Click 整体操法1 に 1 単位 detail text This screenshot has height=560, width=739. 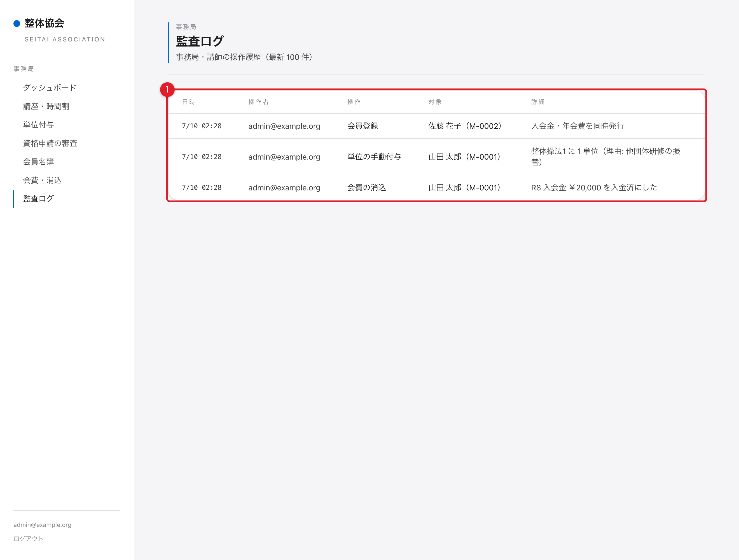pos(606,157)
